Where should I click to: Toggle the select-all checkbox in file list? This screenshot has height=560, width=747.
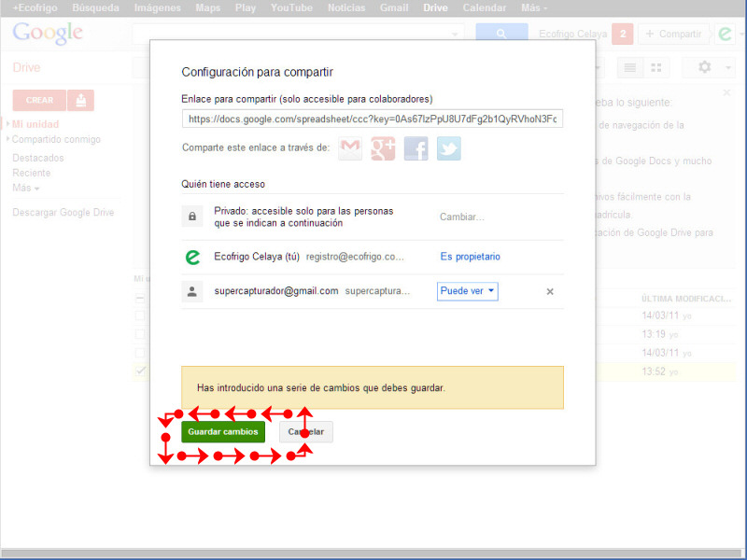pos(140,299)
